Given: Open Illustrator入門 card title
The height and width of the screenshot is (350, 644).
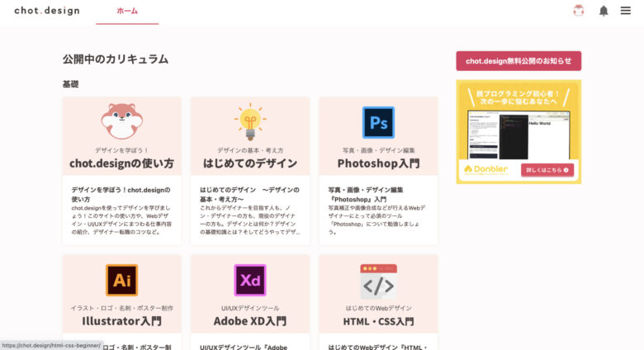Looking at the screenshot, I should (x=122, y=321).
